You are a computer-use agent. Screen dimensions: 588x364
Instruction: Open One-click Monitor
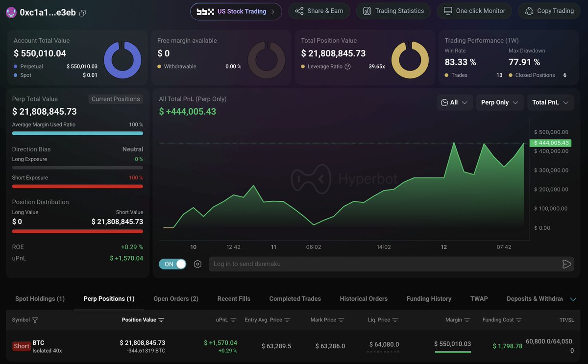pyautogui.click(x=474, y=11)
